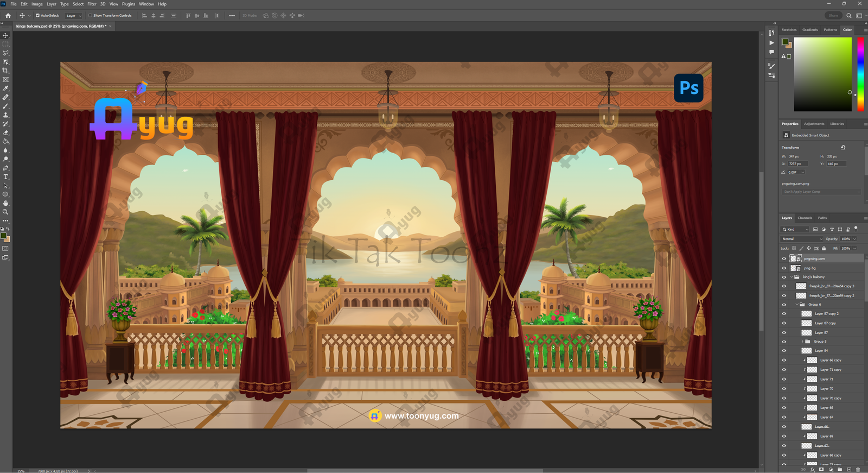Click the Share button
Image resolution: width=868 pixels, height=473 pixels.
[x=833, y=16]
